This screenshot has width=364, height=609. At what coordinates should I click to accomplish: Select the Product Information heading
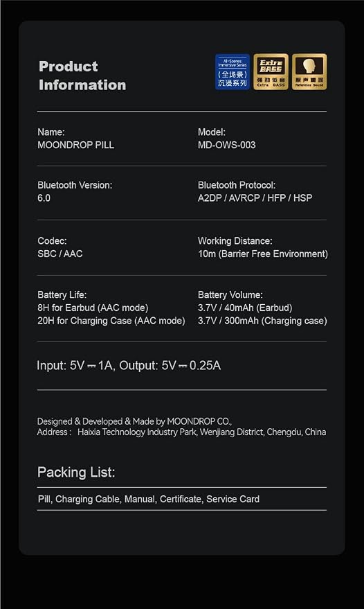point(82,76)
